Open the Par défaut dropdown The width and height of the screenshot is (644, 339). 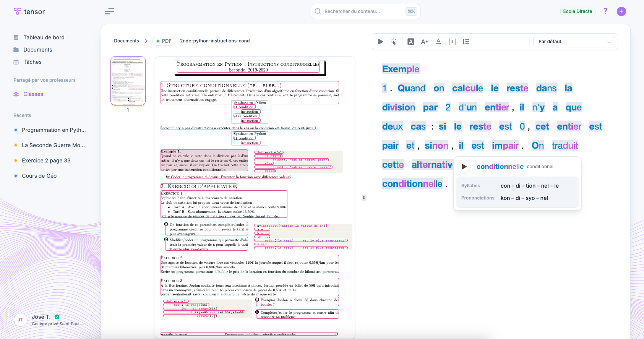click(574, 42)
